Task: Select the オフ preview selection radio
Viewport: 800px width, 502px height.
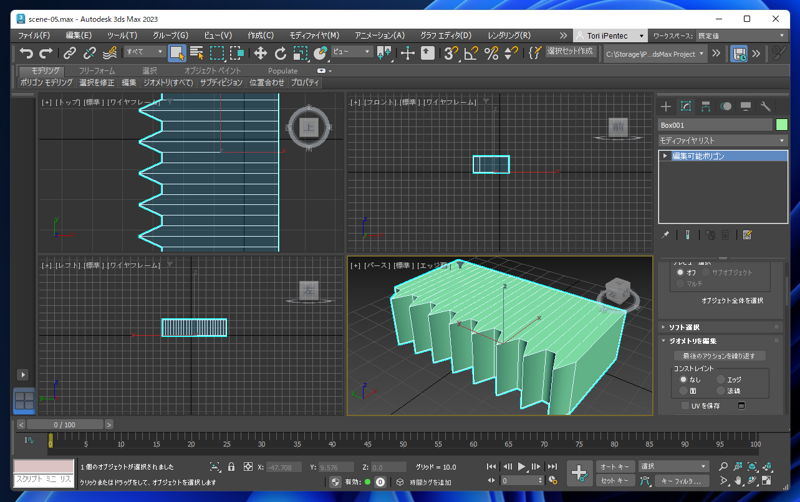Action: 680,272
